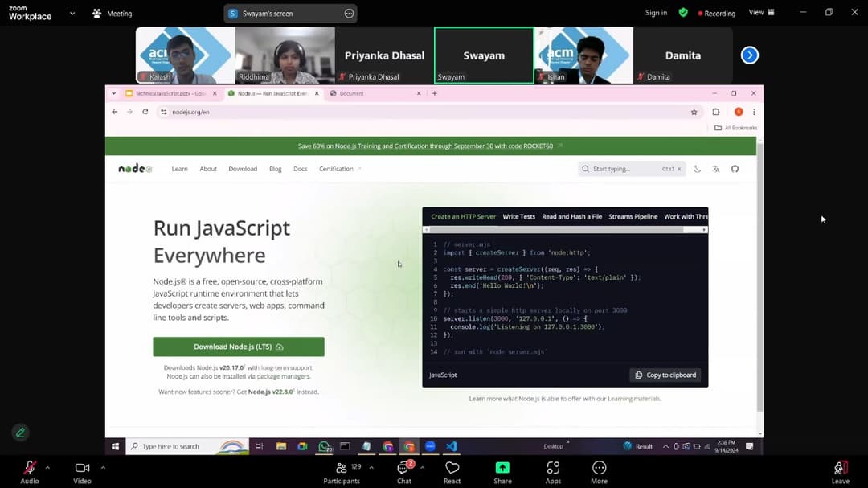Click the Download Node.js (LTS) button

pyautogui.click(x=239, y=347)
